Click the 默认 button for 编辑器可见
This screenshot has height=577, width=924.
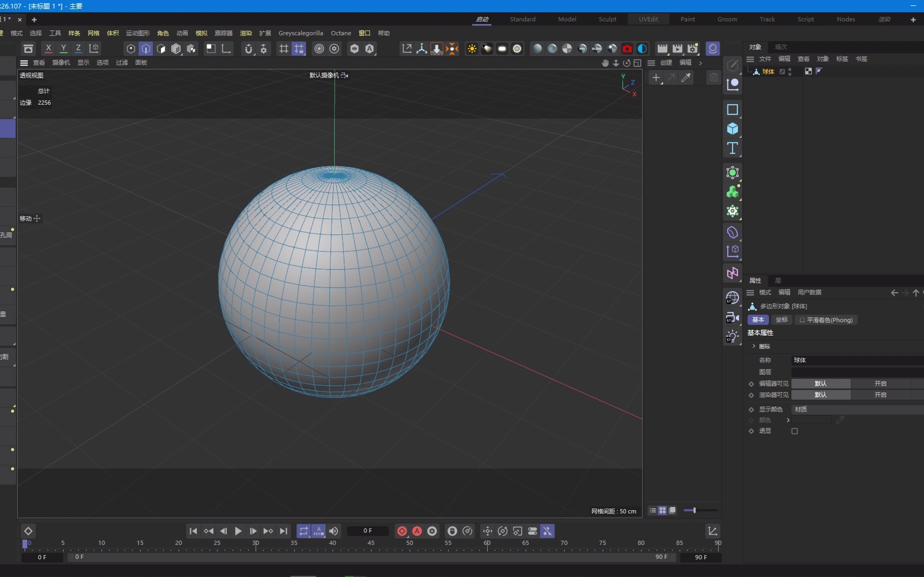click(x=821, y=384)
